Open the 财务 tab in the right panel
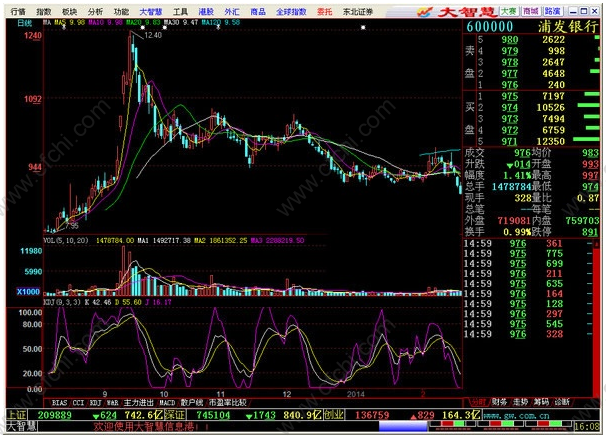Screen dimensions: 606x442 [499, 402]
